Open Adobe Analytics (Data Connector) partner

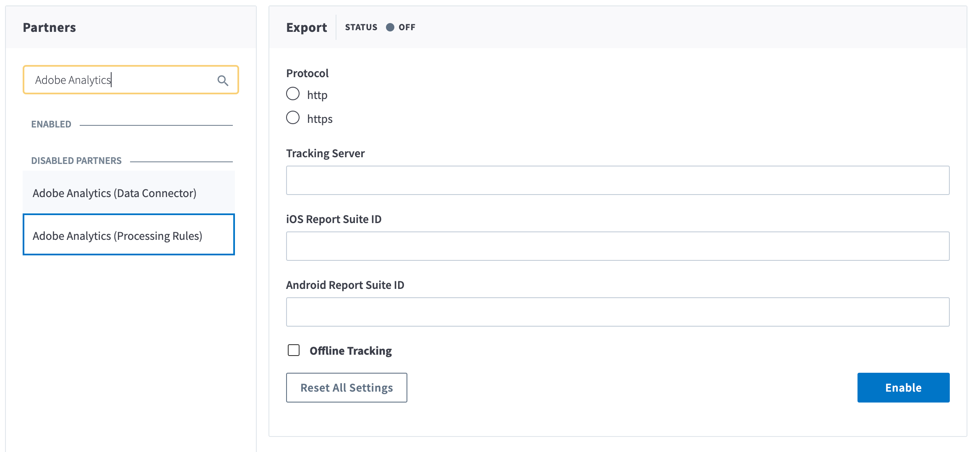(x=129, y=193)
